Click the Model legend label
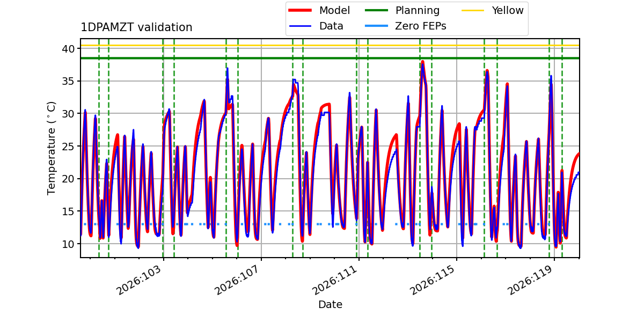This screenshot has height=322, width=644. click(334, 11)
